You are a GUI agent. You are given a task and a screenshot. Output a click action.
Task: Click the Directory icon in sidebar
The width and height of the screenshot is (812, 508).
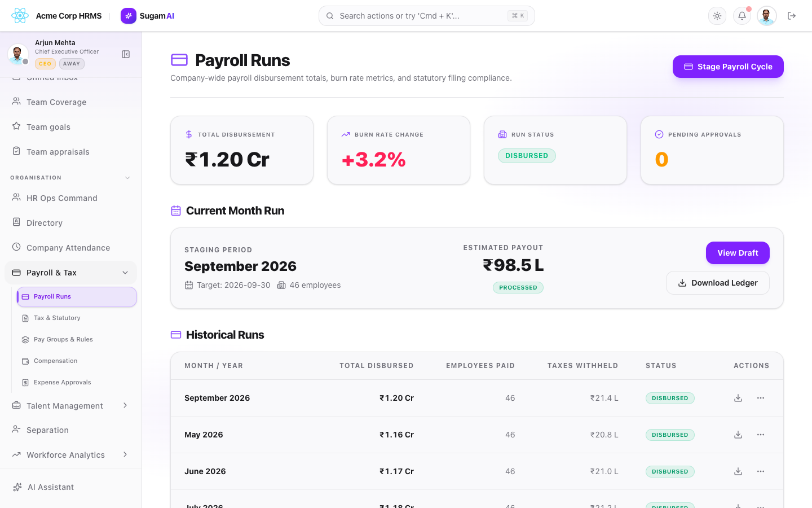pos(16,222)
